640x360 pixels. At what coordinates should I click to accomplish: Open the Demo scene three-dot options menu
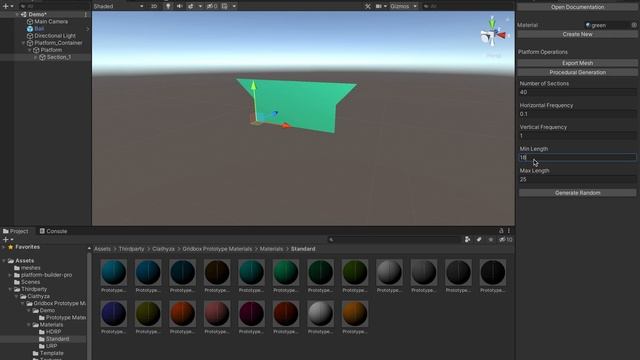click(85, 14)
